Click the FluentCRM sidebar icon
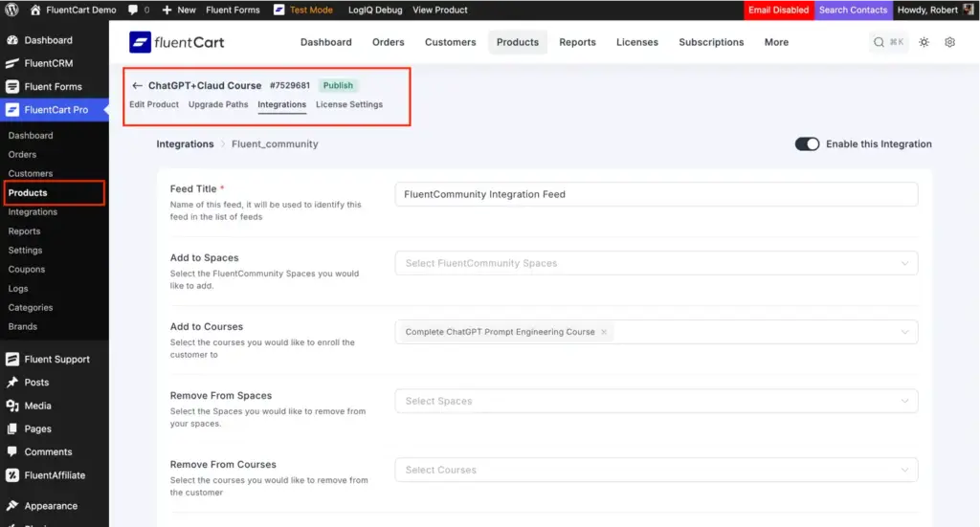Viewport: 980px width, 527px height. pyautogui.click(x=11, y=63)
